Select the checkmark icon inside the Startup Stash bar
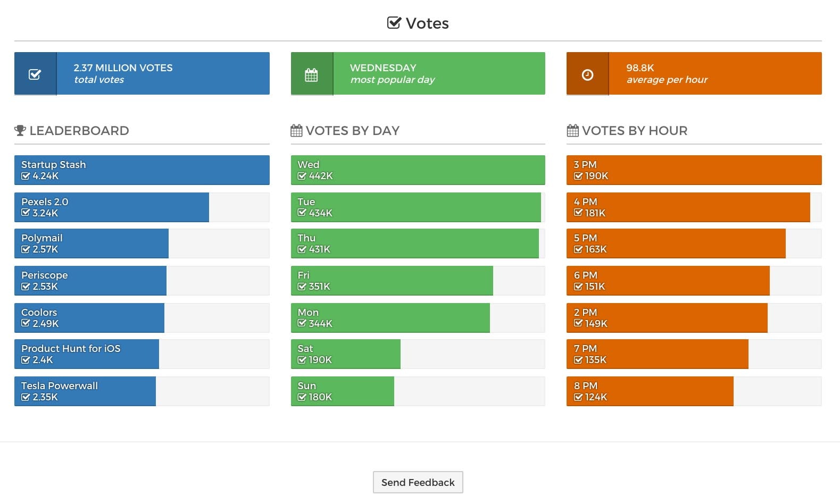 click(x=24, y=176)
